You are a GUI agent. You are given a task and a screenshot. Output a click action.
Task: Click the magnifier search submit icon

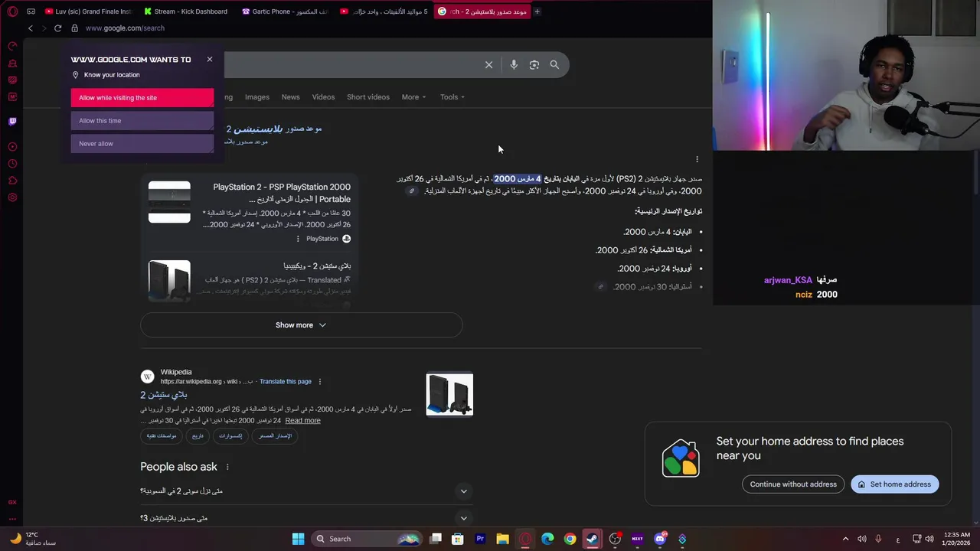point(554,65)
